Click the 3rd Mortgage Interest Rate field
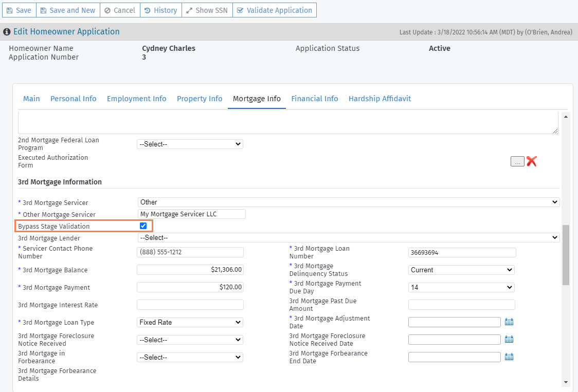The width and height of the screenshot is (578, 392). point(190,305)
